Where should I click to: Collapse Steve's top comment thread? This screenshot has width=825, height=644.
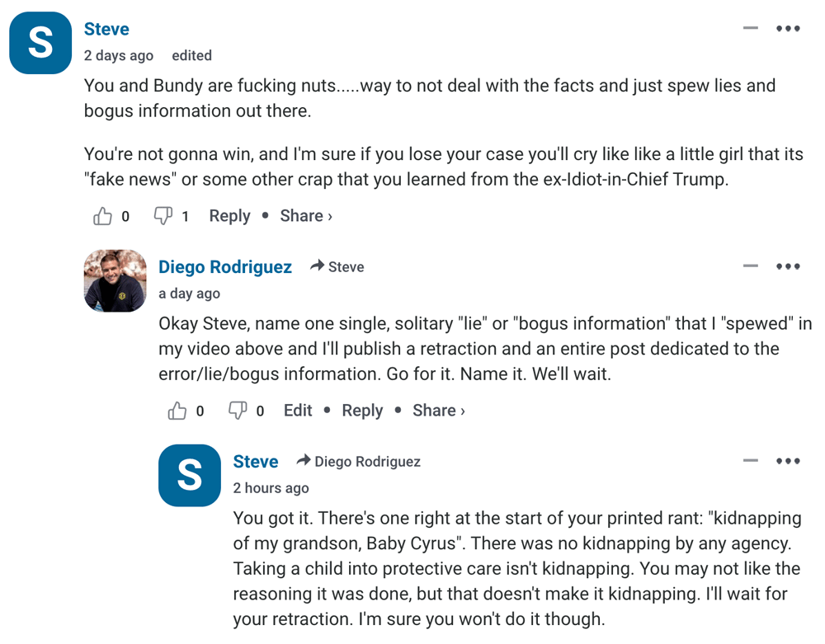[x=750, y=29]
